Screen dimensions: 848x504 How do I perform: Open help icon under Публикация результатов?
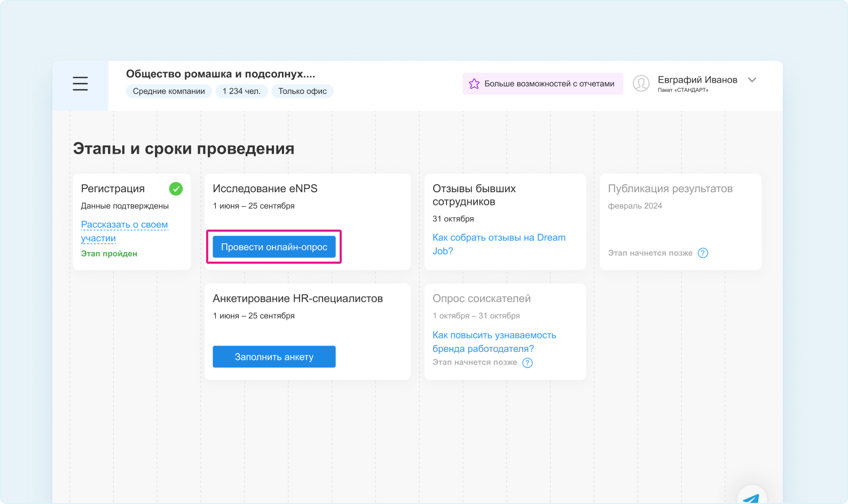703,253
